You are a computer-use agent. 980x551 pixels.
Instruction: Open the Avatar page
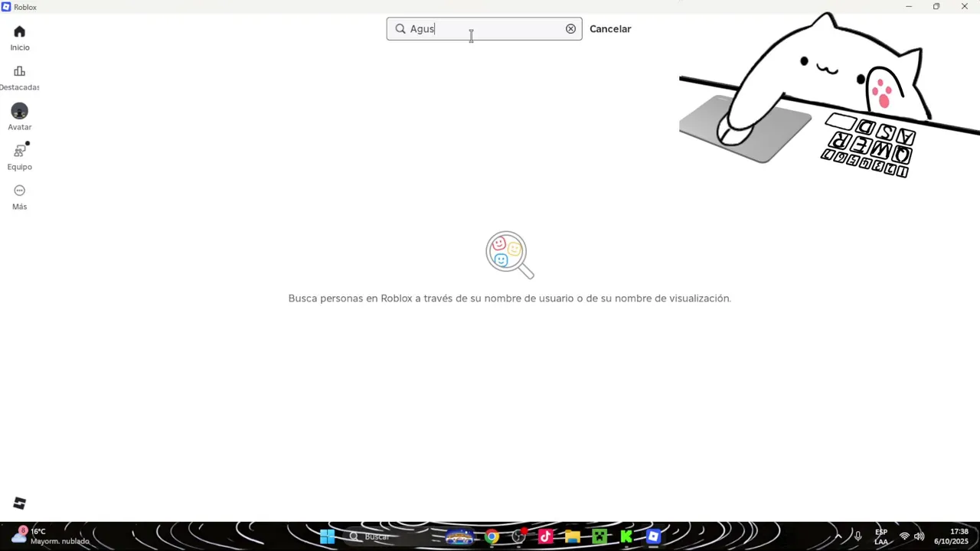click(20, 118)
